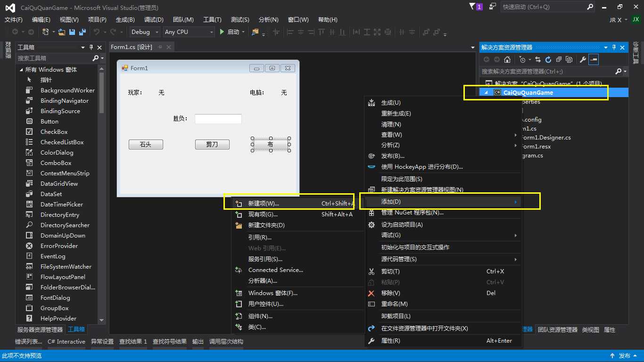The height and width of the screenshot is (362, 644).
Task: Click Pending Changes Filter clock icon in Solution Explorer
Action: [x=522, y=59]
